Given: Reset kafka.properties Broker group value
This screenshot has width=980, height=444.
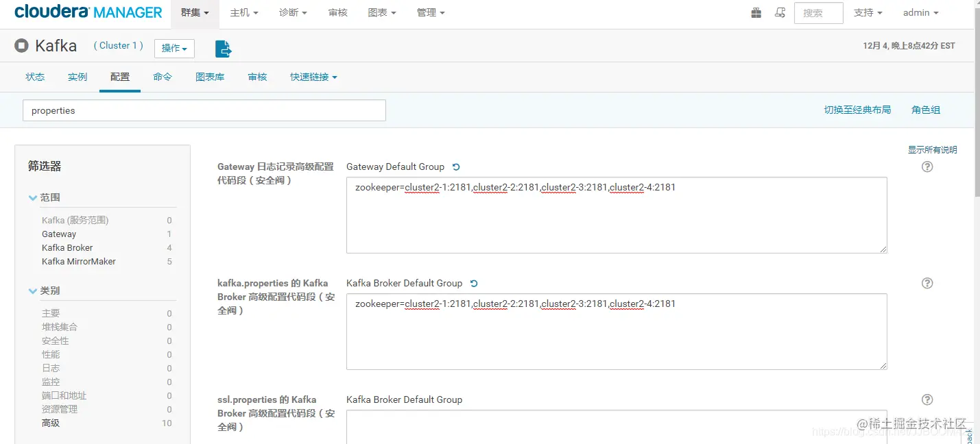Looking at the screenshot, I should [474, 284].
